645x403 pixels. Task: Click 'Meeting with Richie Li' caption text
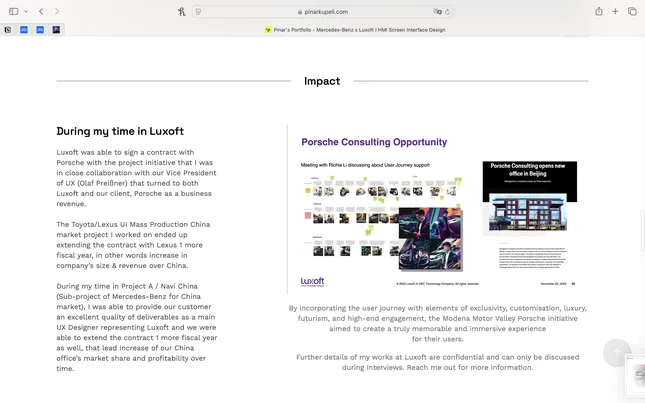click(365, 165)
